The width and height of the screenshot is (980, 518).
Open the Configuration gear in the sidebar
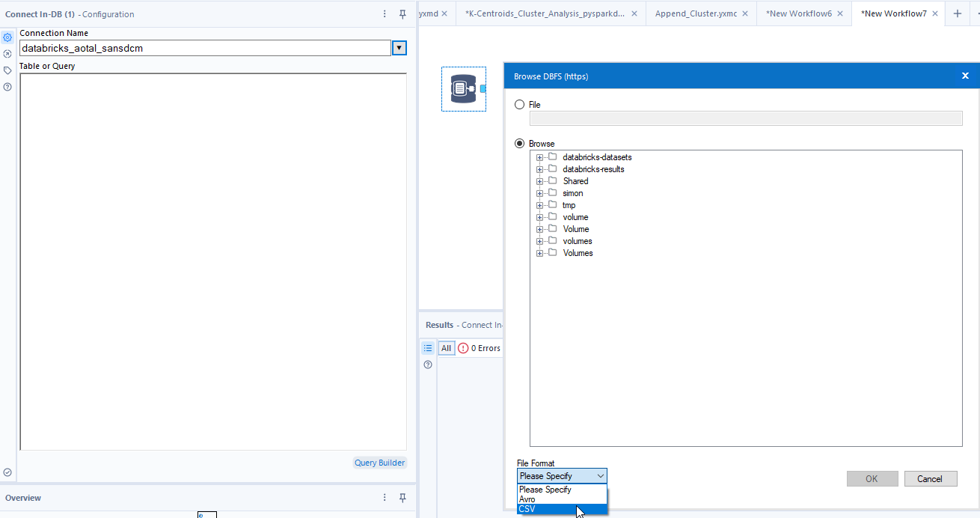click(7, 37)
